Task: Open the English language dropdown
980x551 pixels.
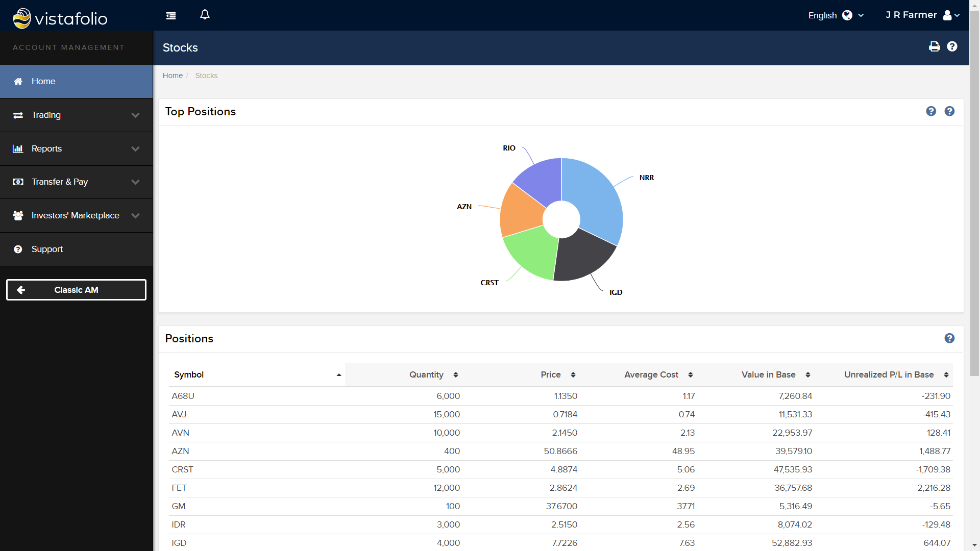Action: 836,15
